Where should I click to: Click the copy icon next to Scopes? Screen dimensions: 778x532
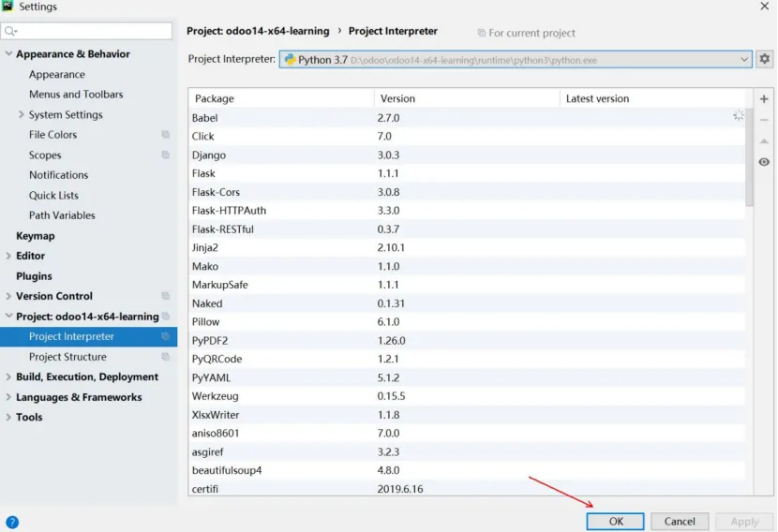[165, 155]
